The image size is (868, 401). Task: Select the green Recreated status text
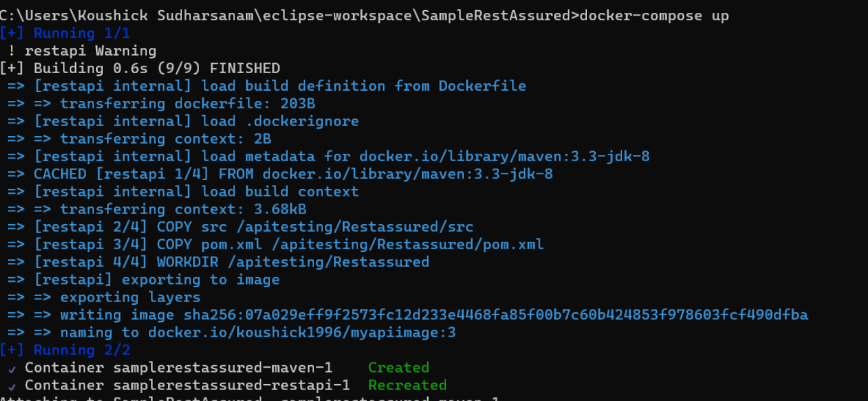pyautogui.click(x=407, y=385)
